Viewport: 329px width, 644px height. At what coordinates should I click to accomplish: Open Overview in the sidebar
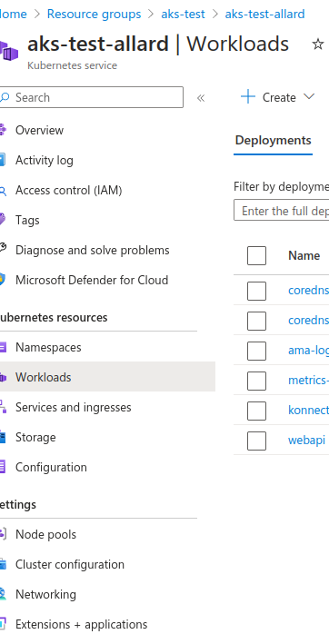[x=39, y=130]
